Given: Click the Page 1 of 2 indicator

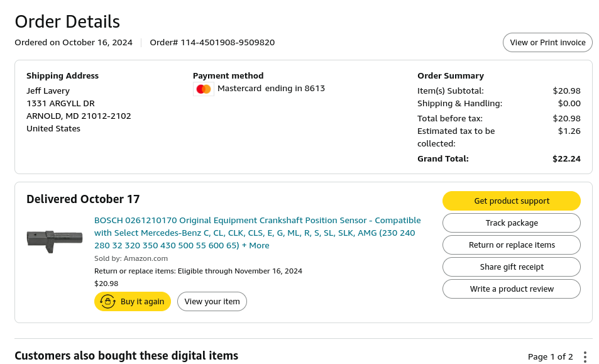Looking at the screenshot, I should tap(550, 356).
